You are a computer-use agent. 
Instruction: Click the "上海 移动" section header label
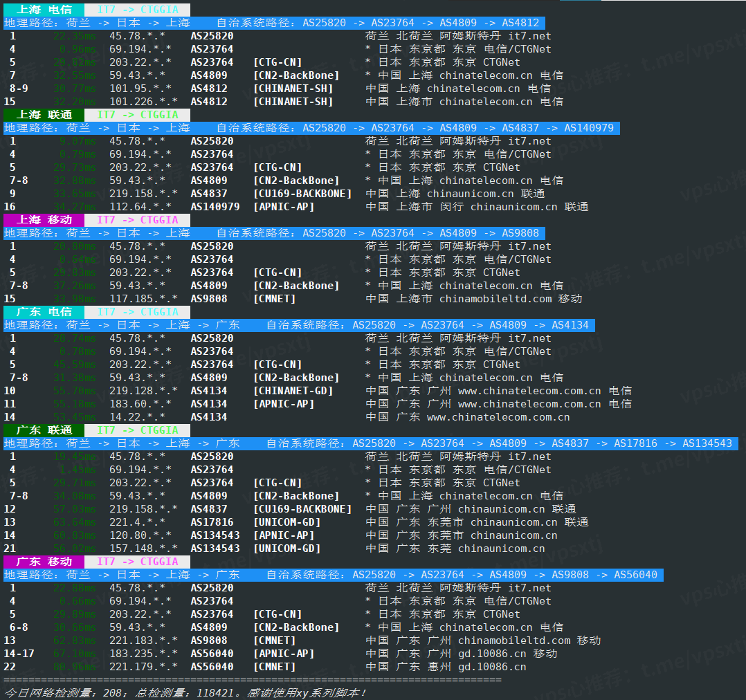click(x=44, y=220)
